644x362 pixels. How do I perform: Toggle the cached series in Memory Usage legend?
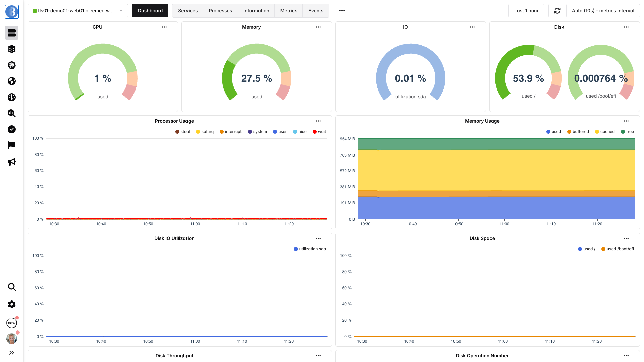605,132
